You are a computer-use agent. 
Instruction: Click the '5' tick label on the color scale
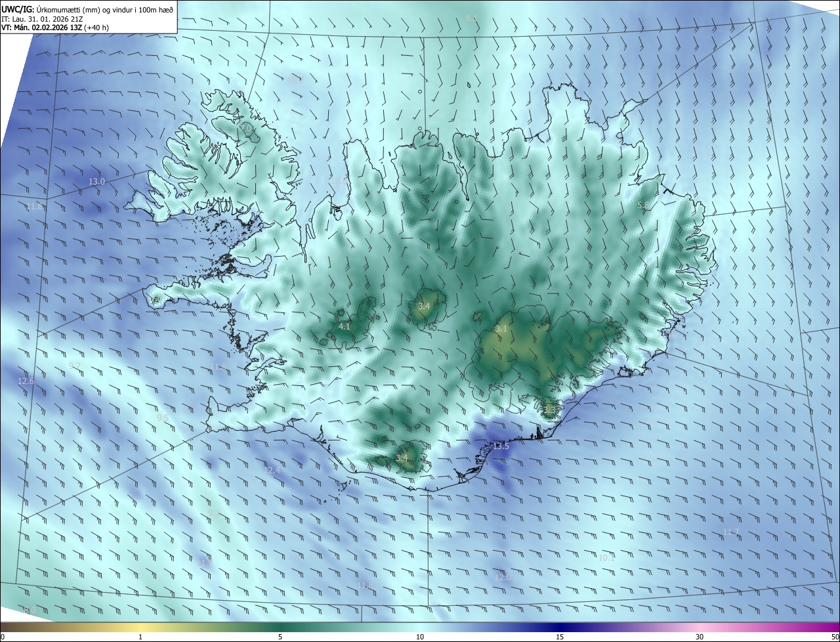(x=280, y=637)
